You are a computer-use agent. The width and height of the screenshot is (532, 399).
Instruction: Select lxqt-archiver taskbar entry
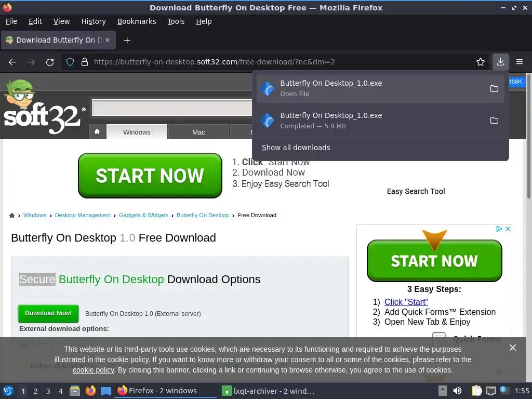[x=268, y=391]
